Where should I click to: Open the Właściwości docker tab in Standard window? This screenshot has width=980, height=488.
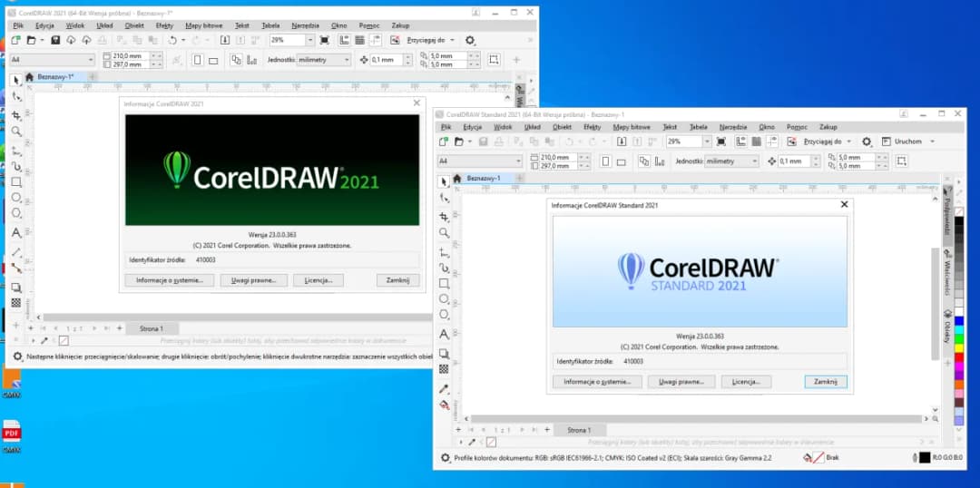(x=946, y=272)
